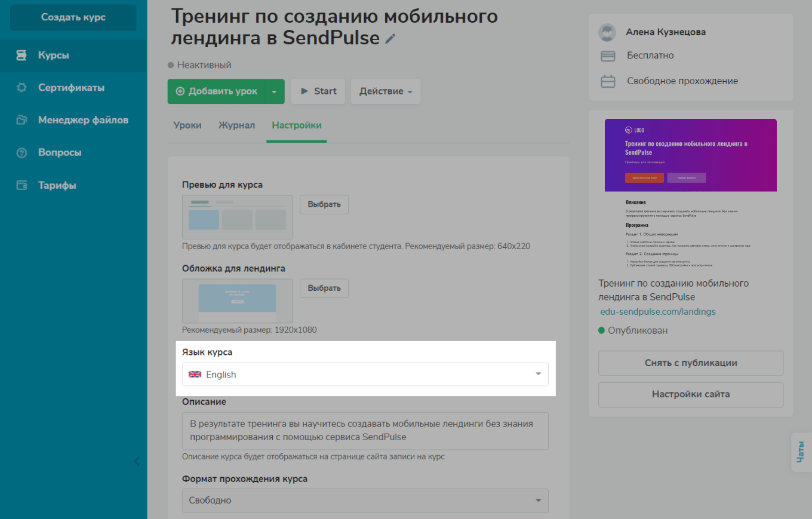812x519 pixels.
Task: Click the Снять с публикации button
Action: (x=691, y=363)
